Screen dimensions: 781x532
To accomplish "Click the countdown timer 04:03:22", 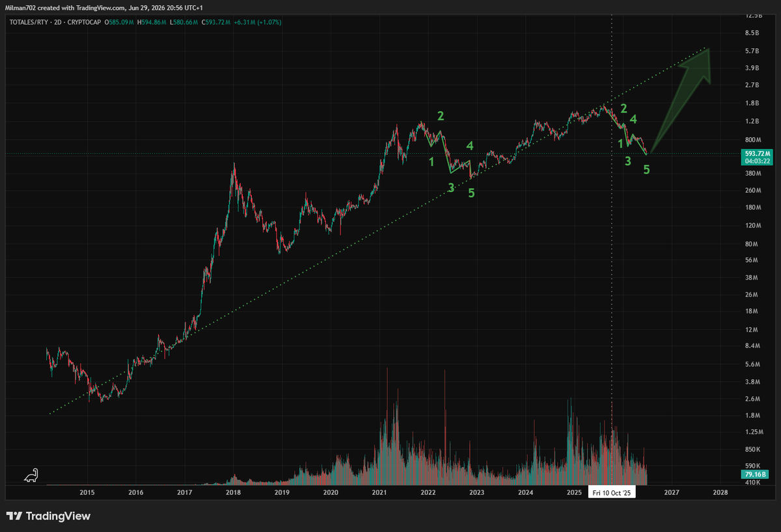I will [757, 161].
